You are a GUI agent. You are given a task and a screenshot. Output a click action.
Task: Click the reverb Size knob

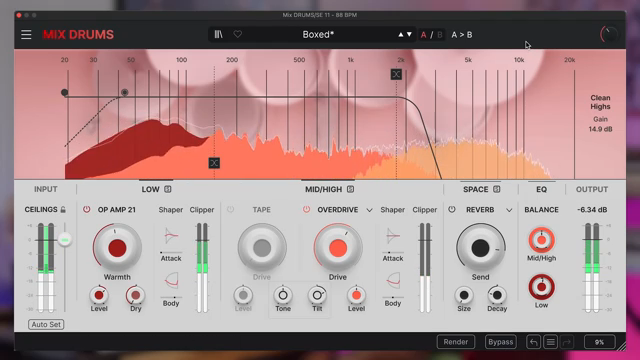click(464, 295)
